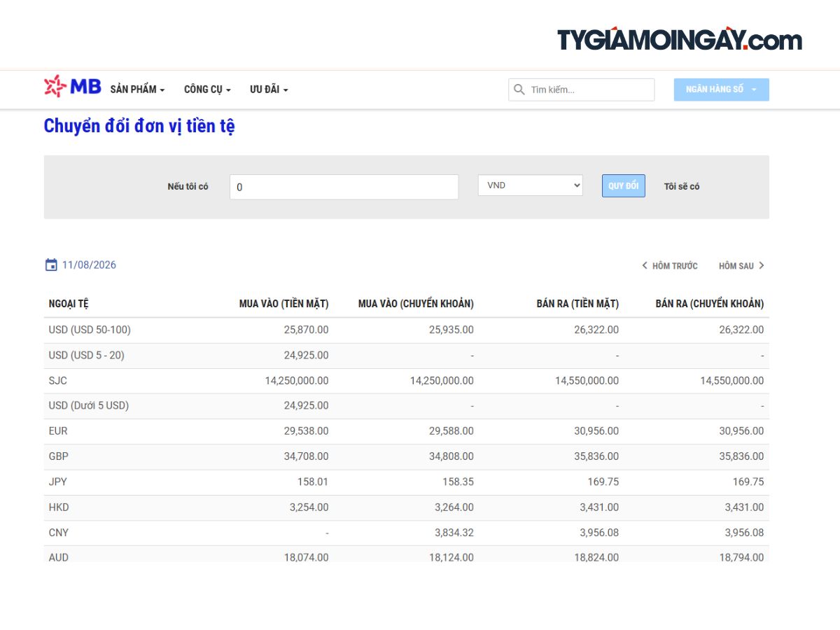The height and width of the screenshot is (630, 840).
Task: Expand the Ưu đãi menu
Action: (269, 90)
